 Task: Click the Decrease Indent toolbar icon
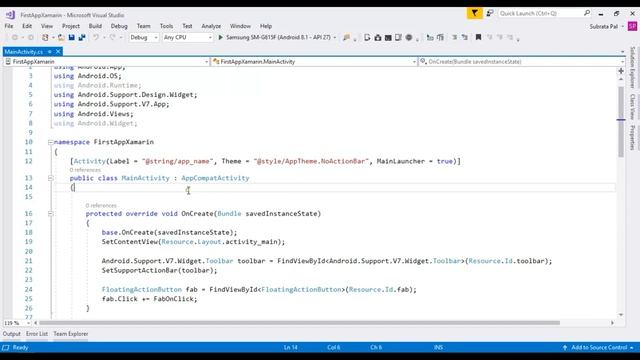click(x=430, y=38)
